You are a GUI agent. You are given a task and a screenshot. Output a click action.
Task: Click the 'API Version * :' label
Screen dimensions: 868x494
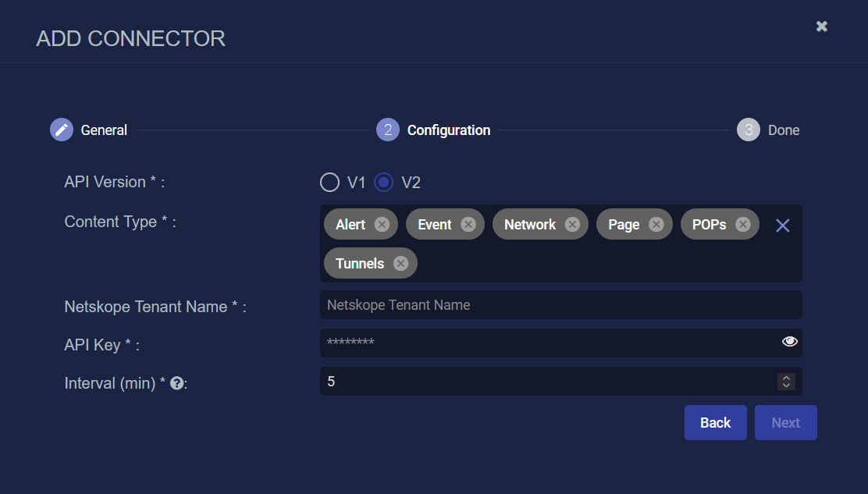115,182
